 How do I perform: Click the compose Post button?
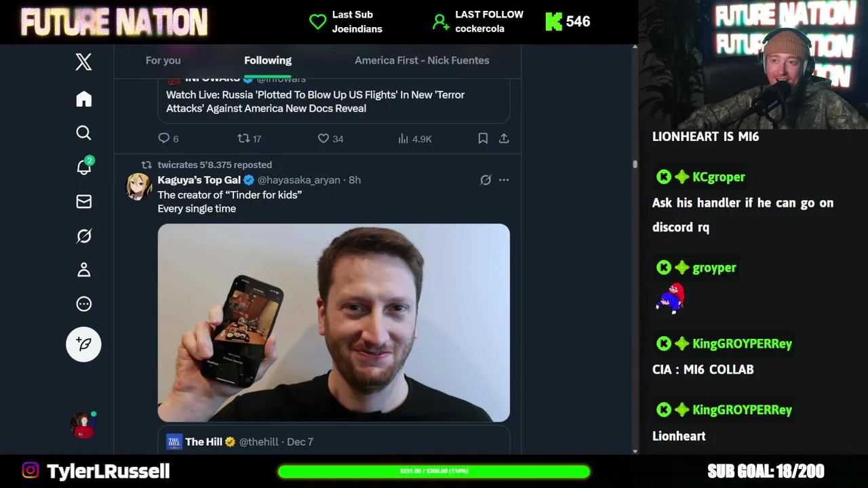tap(83, 344)
